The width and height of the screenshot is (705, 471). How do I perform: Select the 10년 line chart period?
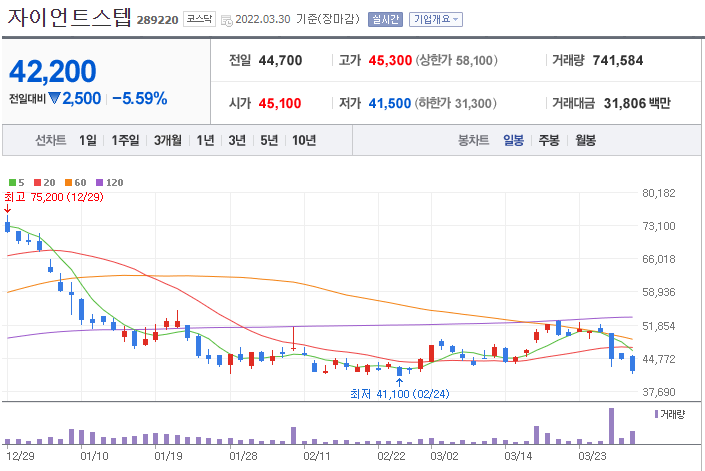click(304, 140)
